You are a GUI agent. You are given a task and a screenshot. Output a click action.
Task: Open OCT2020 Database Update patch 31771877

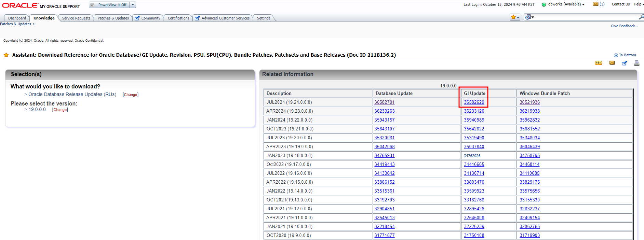pyautogui.click(x=385, y=235)
